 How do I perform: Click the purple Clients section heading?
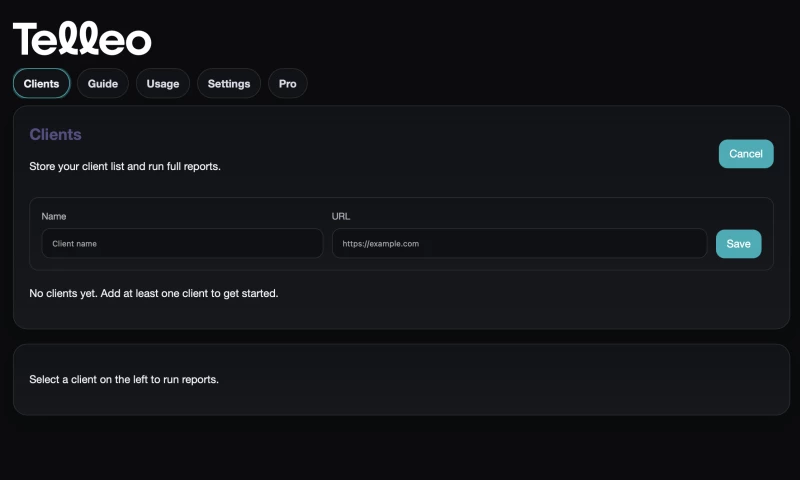(55, 134)
